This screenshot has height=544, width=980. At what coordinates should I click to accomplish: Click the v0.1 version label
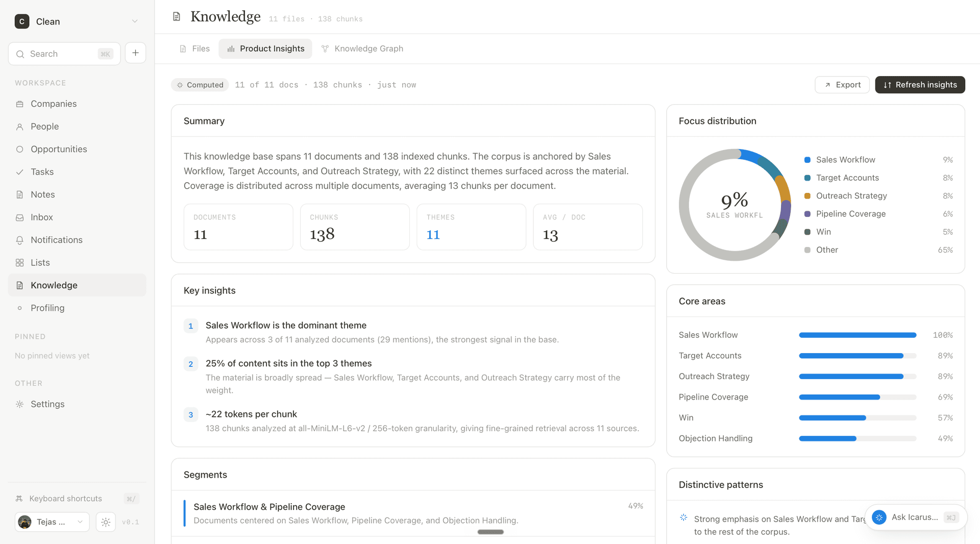pyautogui.click(x=131, y=522)
